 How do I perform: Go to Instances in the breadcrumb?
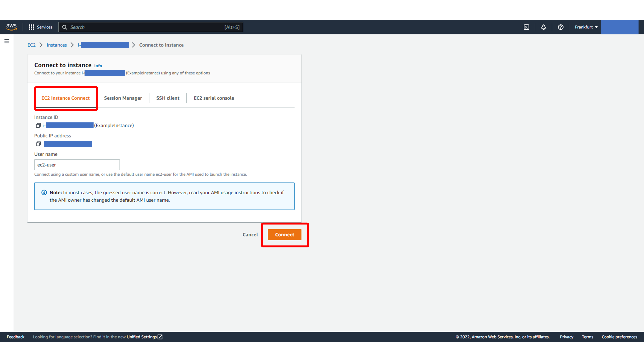(x=57, y=45)
